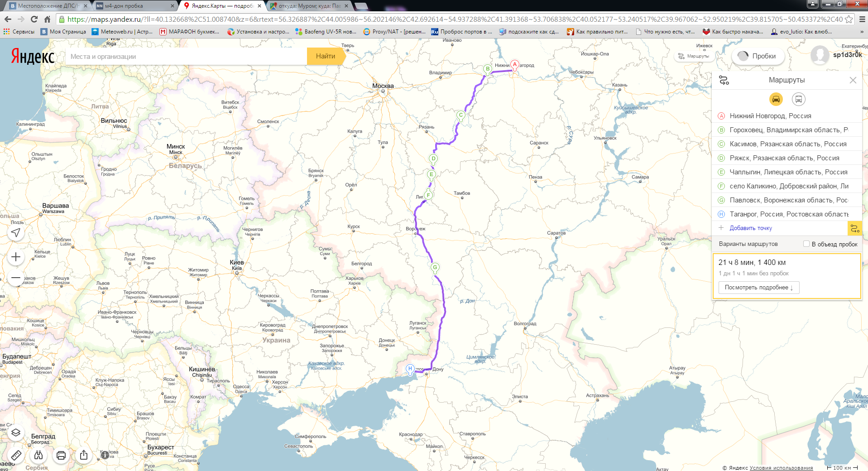Close the Яндекс.Карты tab

click(259, 6)
